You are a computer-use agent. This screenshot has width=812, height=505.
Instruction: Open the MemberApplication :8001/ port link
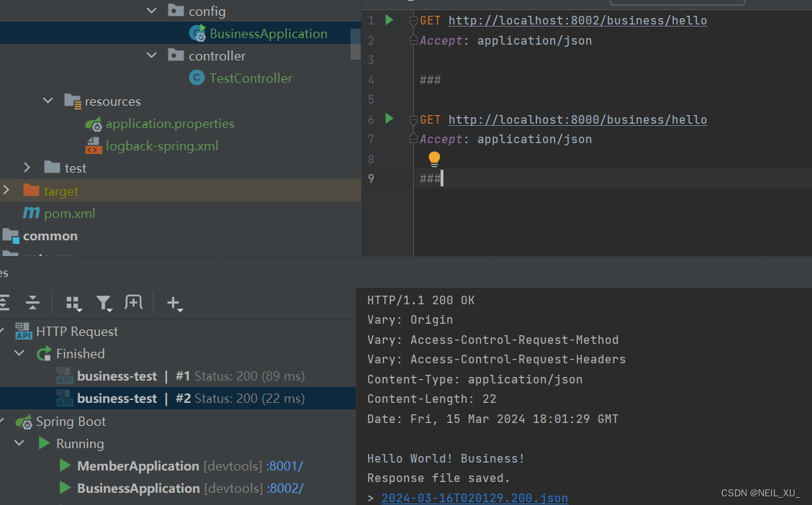[x=285, y=465]
